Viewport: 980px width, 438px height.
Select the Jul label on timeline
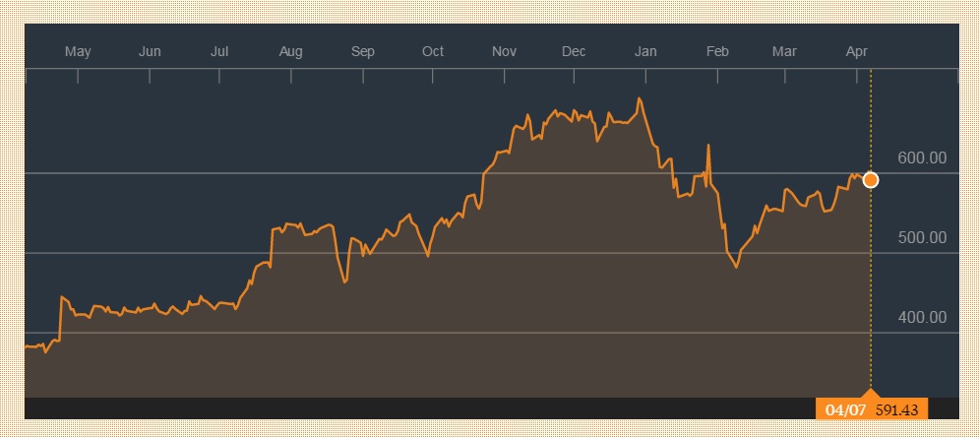point(219,51)
